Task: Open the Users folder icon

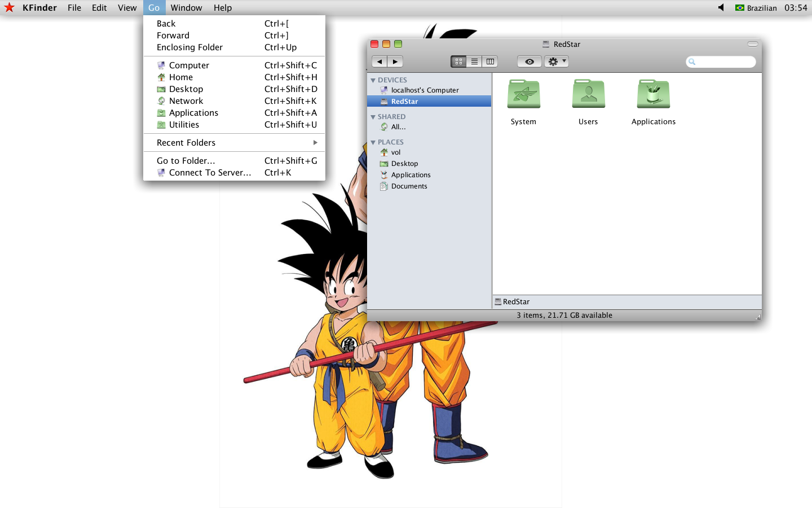Action: pyautogui.click(x=588, y=94)
